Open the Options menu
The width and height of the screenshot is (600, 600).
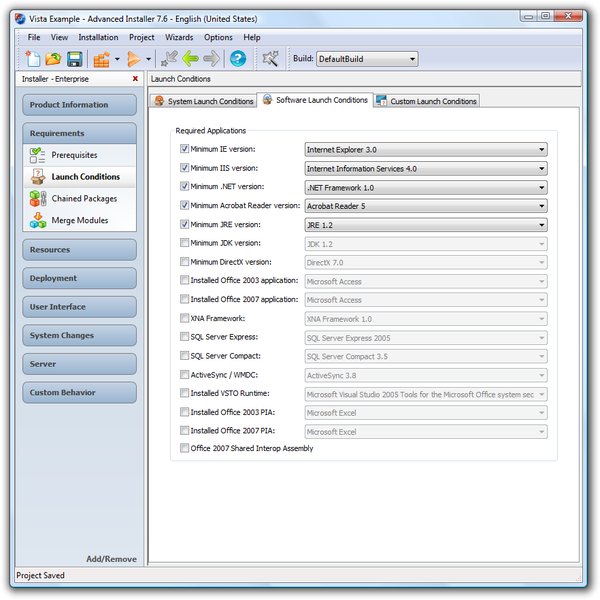pos(218,38)
